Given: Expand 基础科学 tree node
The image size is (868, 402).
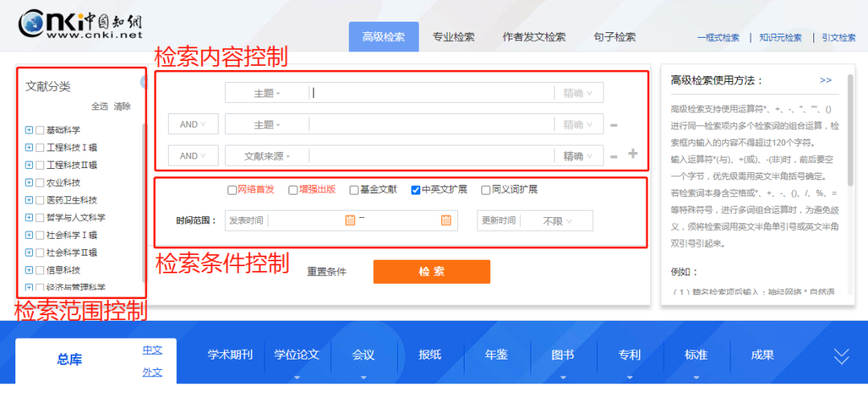Looking at the screenshot, I should (x=29, y=130).
